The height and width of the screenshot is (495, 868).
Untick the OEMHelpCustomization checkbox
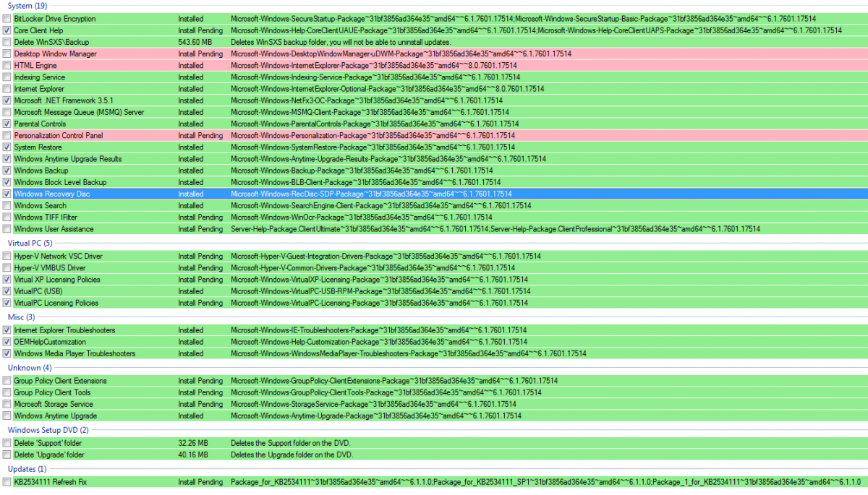coord(7,342)
